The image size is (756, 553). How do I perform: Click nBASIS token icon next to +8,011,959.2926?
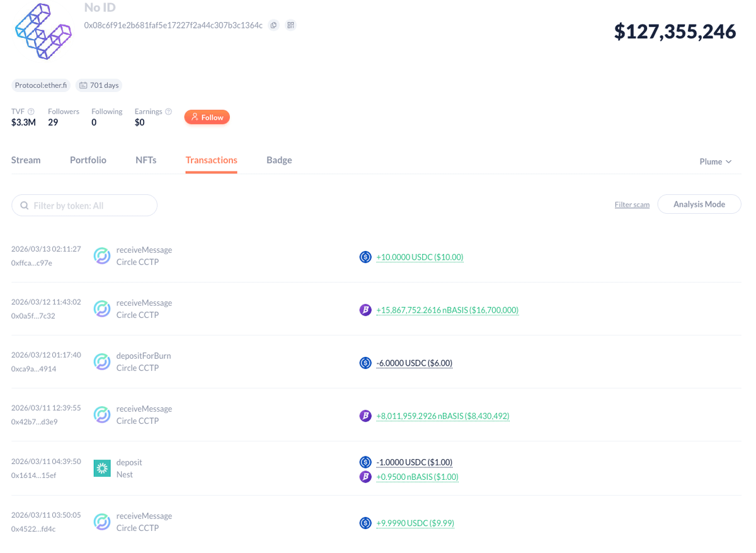365,416
